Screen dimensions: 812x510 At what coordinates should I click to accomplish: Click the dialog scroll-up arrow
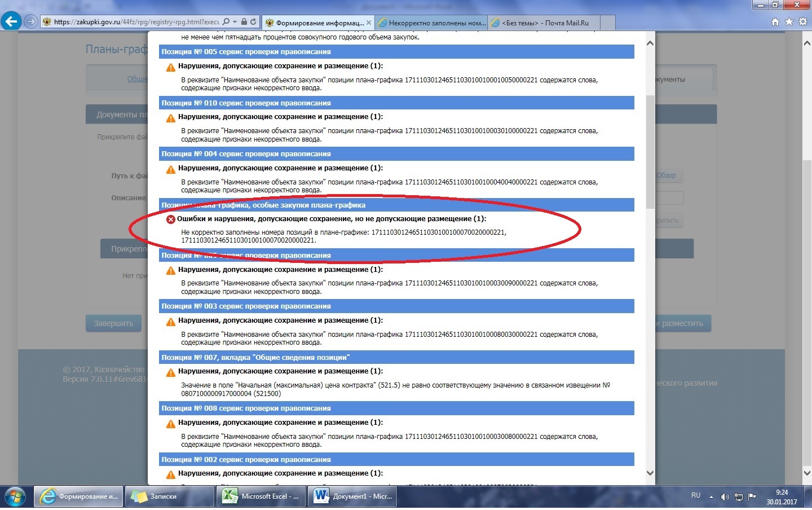pyautogui.click(x=650, y=43)
